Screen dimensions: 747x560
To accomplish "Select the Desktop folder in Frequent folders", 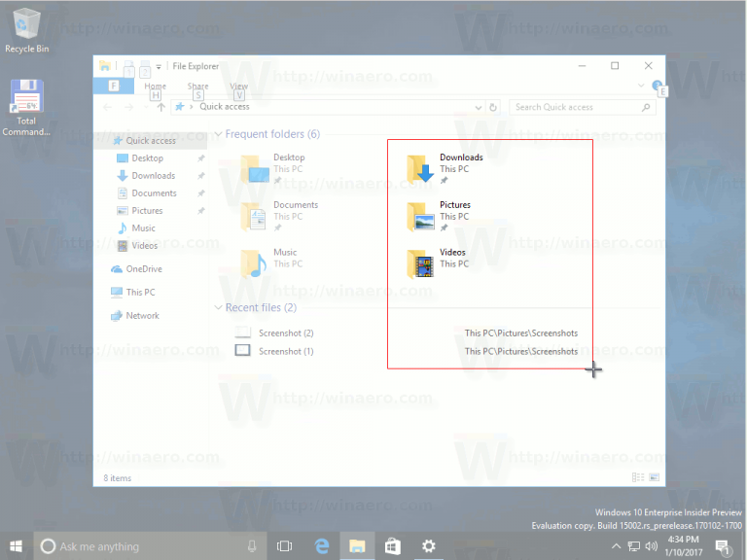I will pos(273,168).
